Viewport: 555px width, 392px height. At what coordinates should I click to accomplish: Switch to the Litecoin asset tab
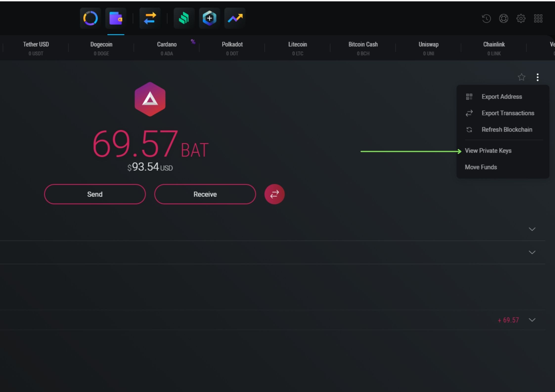click(298, 48)
